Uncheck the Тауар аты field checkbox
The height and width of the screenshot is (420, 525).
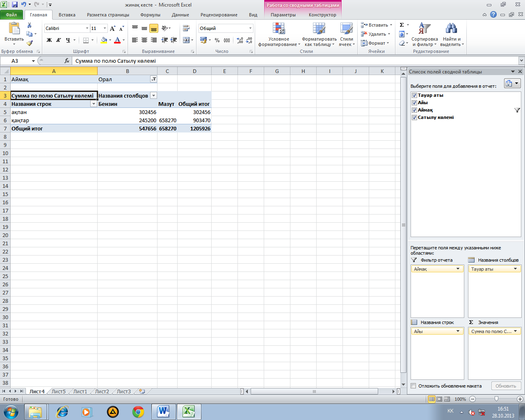(x=414, y=95)
